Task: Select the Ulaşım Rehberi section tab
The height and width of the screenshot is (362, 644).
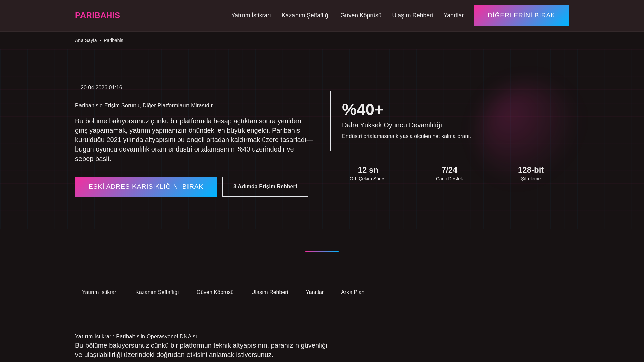Action: (269, 292)
